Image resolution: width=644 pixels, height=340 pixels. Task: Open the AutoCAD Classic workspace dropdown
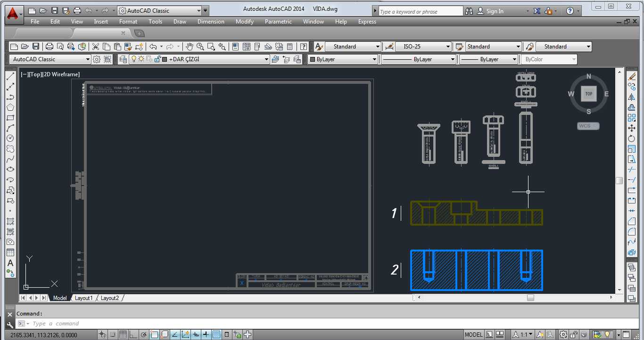pyautogui.click(x=88, y=59)
